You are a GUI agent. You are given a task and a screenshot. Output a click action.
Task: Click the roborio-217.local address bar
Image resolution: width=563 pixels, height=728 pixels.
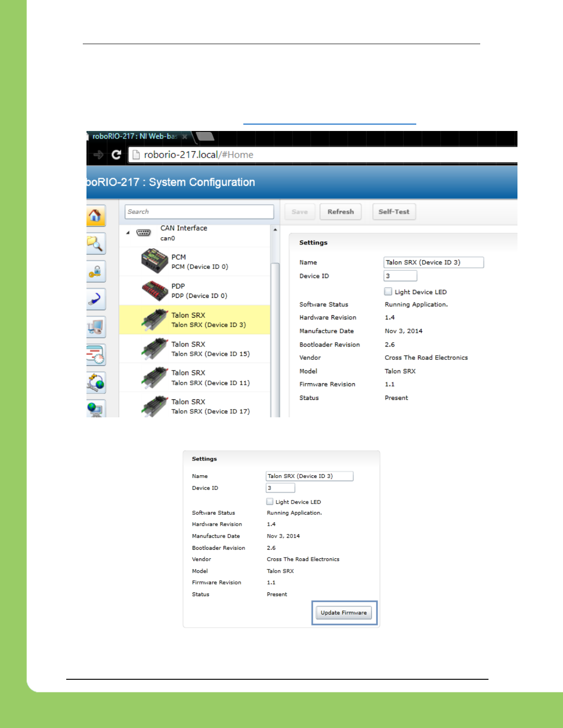[x=322, y=155]
